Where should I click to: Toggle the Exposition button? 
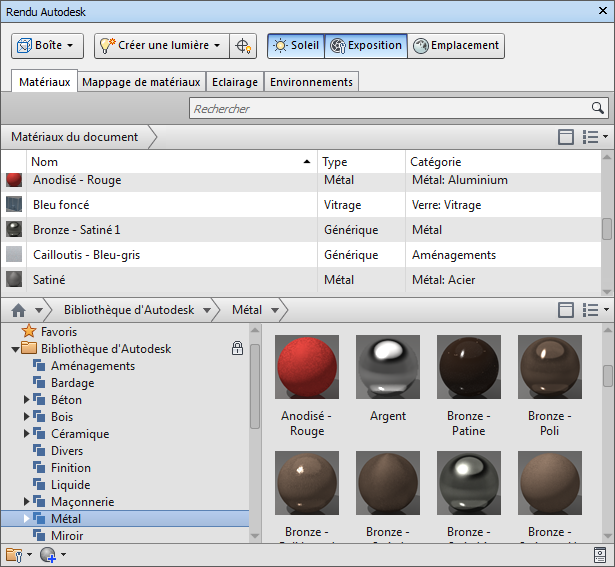point(366,45)
